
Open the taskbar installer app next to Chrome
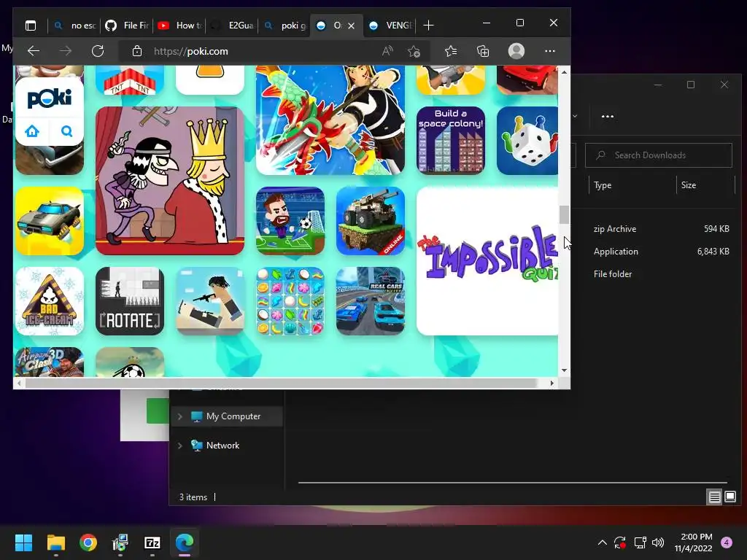(120, 542)
